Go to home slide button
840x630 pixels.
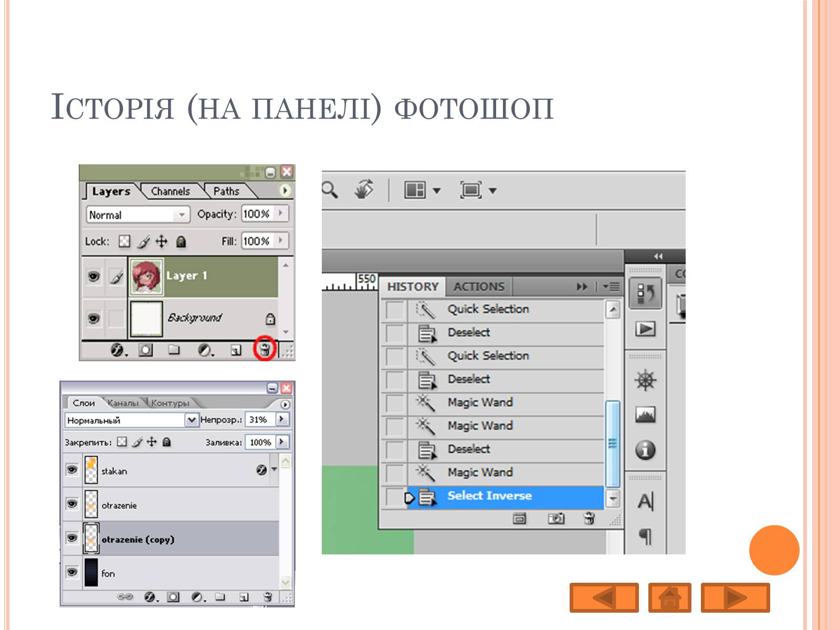coord(669,597)
